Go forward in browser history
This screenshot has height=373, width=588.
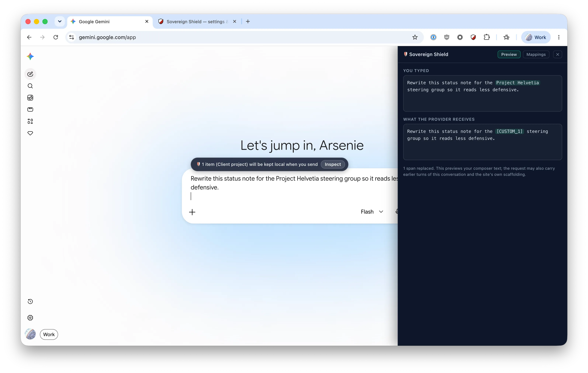click(42, 37)
